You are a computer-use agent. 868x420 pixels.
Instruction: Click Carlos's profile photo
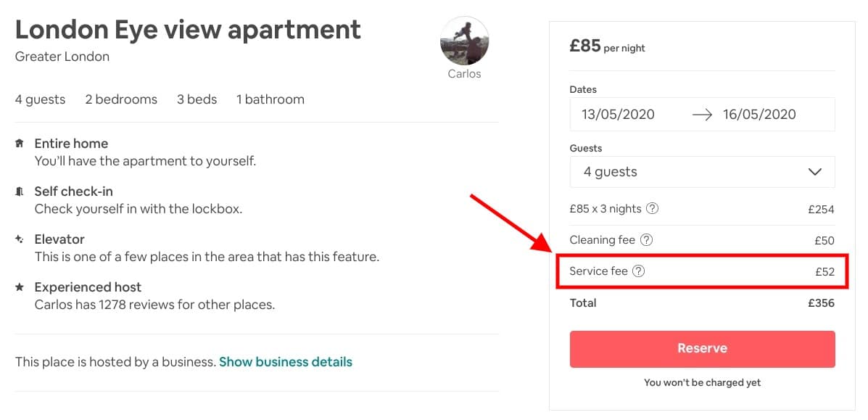click(464, 41)
